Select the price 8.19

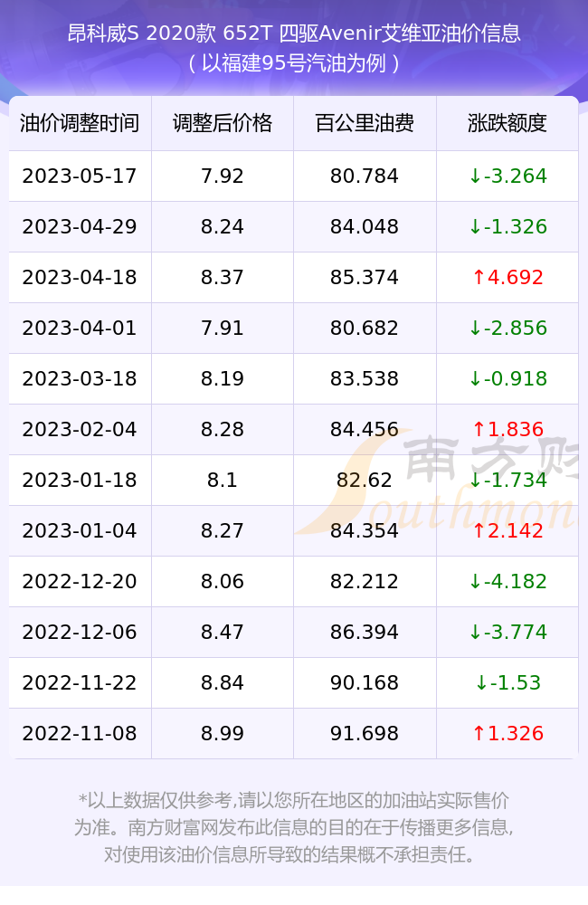[x=223, y=379]
